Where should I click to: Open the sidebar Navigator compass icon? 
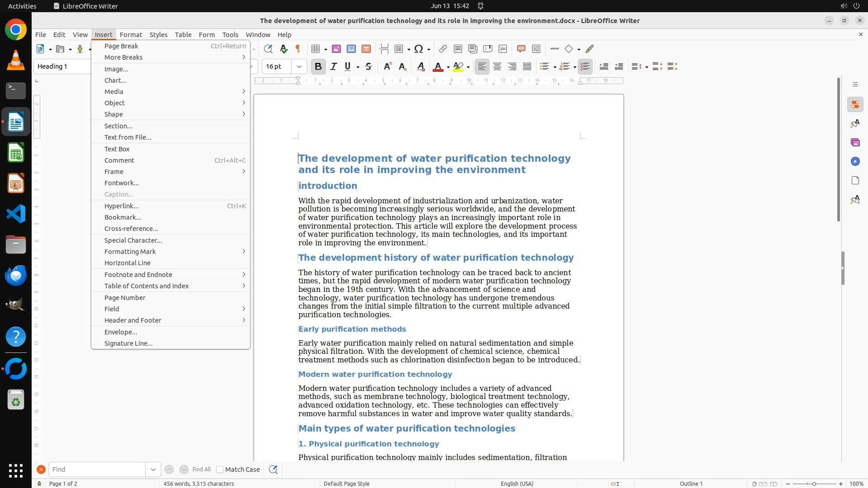pyautogui.click(x=855, y=161)
